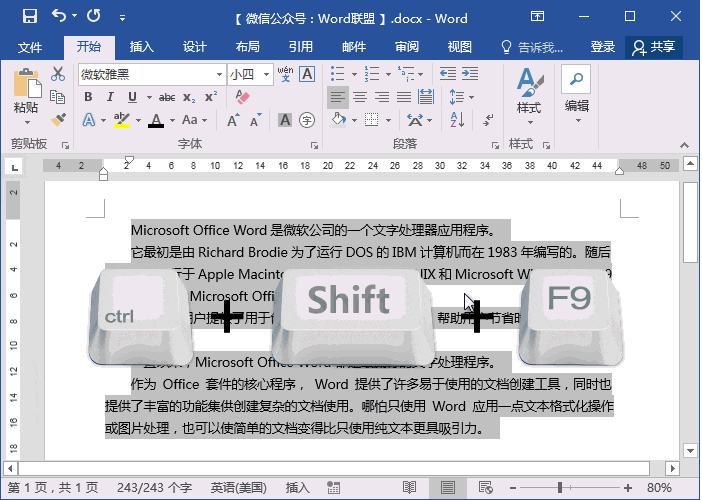Viewport: 702px width, 500px height.
Task: Click the Sort A-Z icon
Action: 457,120
